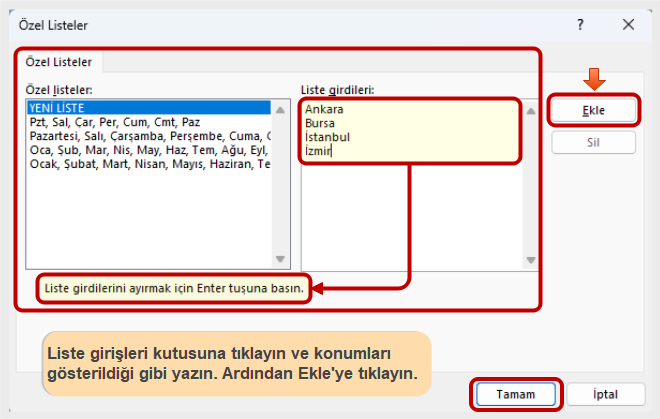660x419 pixels.
Task: Click the İstanbul entry in list entries
Action: (x=327, y=137)
